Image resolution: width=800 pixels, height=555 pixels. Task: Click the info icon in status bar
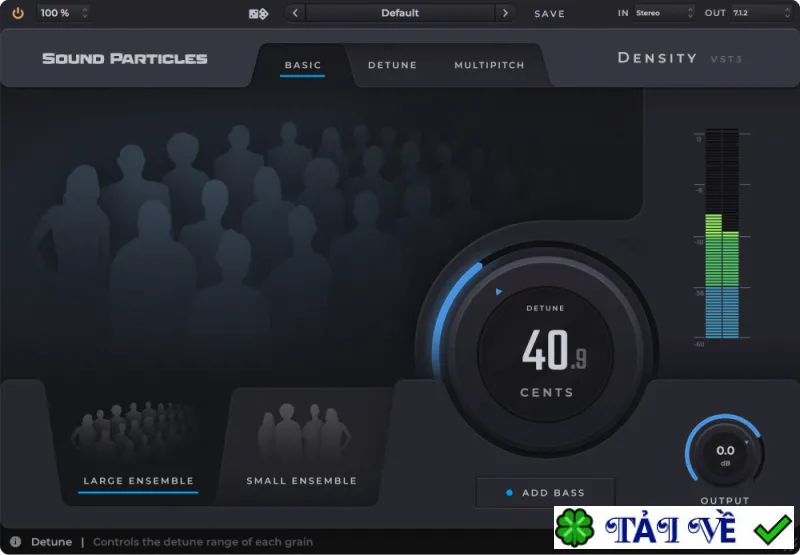pyautogui.click(x=15, y=542)
